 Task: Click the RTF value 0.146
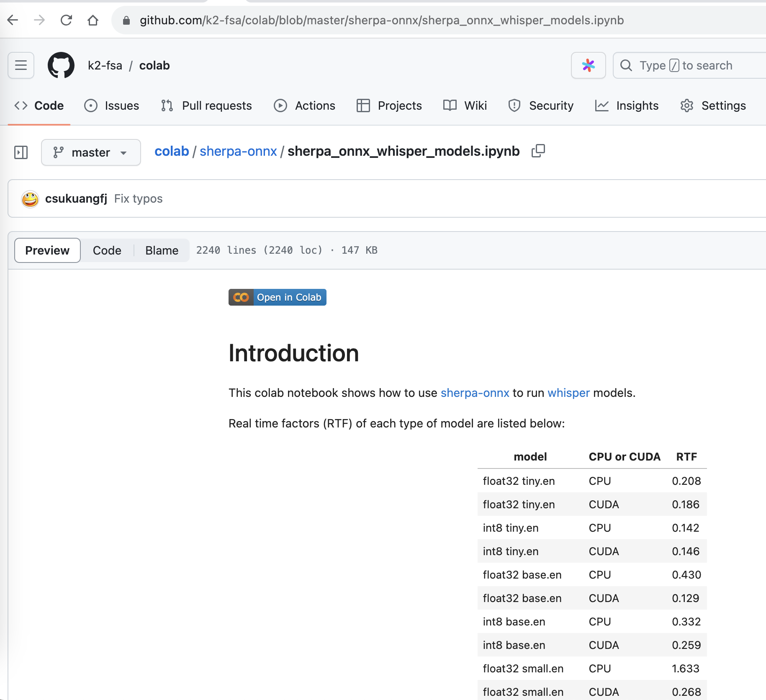click(x=686, y=551)
